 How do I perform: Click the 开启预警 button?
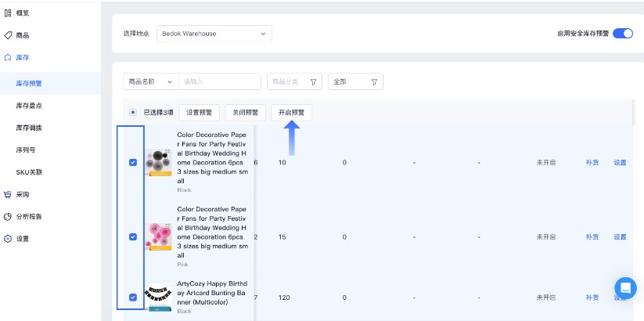coord(292,113)
